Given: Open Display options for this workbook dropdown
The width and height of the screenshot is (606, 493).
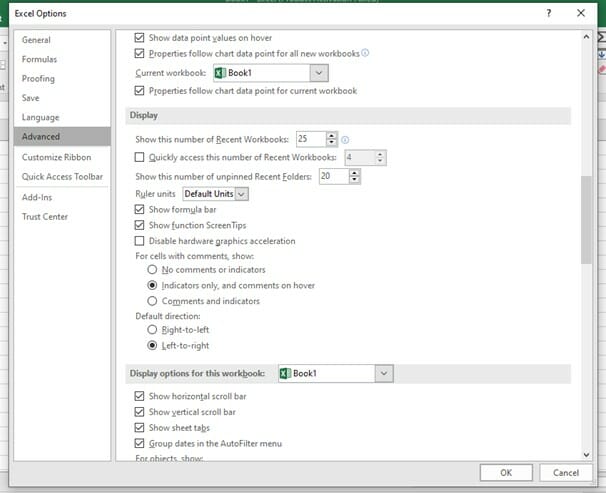Looking at the screenshot, I should click(384, 374).
